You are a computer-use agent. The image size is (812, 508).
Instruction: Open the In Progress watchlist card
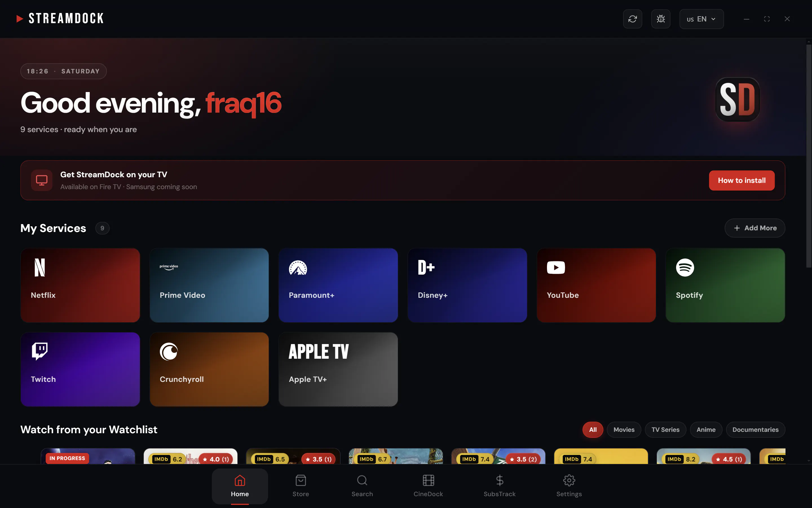88,456
